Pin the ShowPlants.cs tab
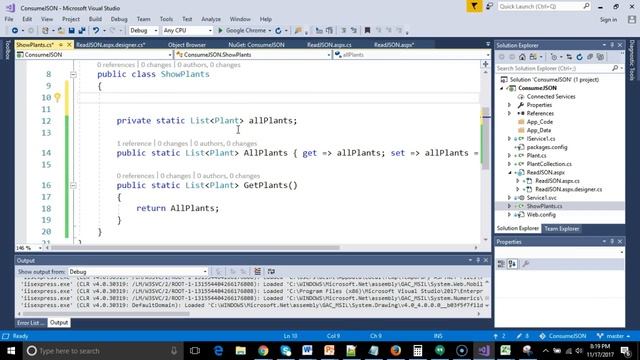640x360 pixels. (61, 44)
